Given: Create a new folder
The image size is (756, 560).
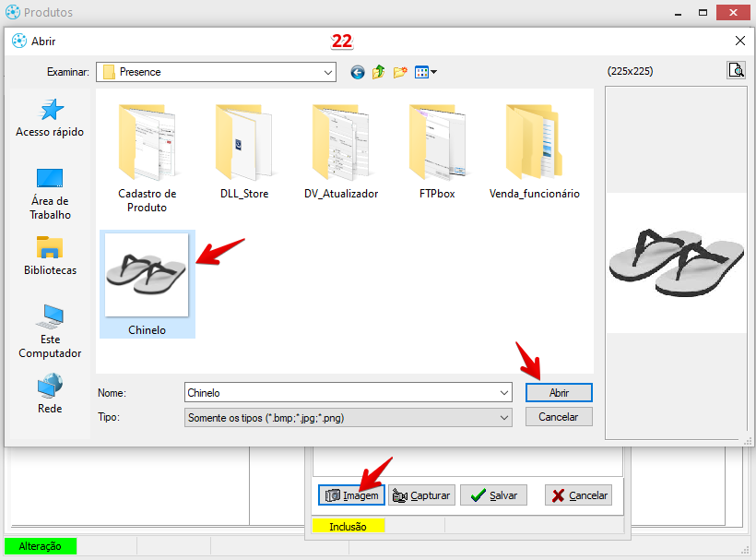Looking at the screenshot, I should tap(400, 72).
